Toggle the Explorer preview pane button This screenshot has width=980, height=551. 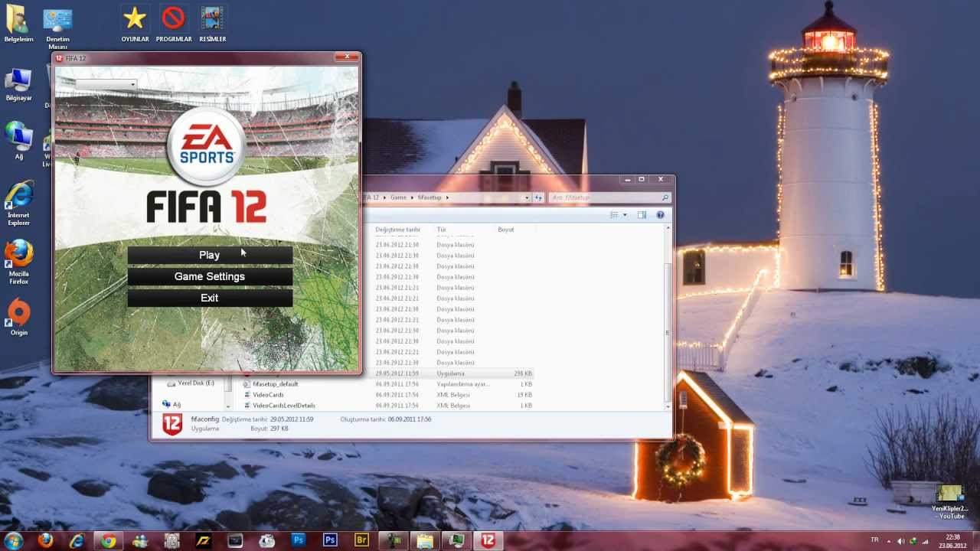coord(642,215)
